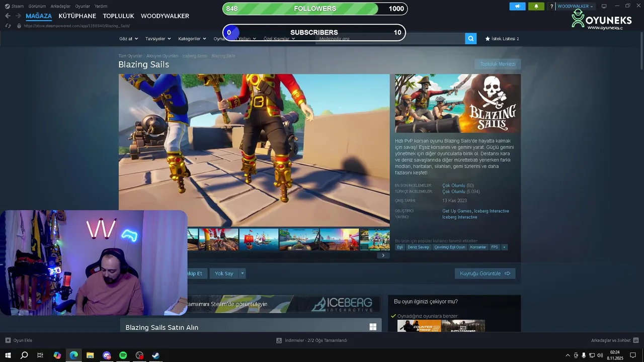644x362 pixels.
Task: Open the Yardım menu
Action: (101, 6)
